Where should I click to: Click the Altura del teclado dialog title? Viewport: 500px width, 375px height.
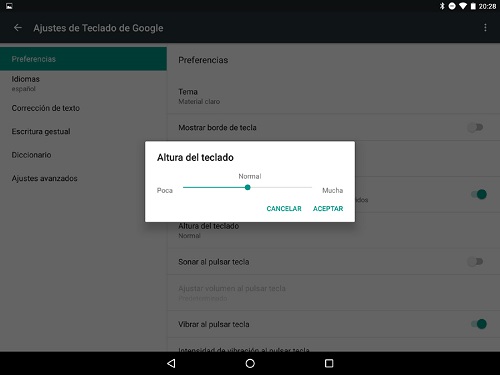coord(195,157)
